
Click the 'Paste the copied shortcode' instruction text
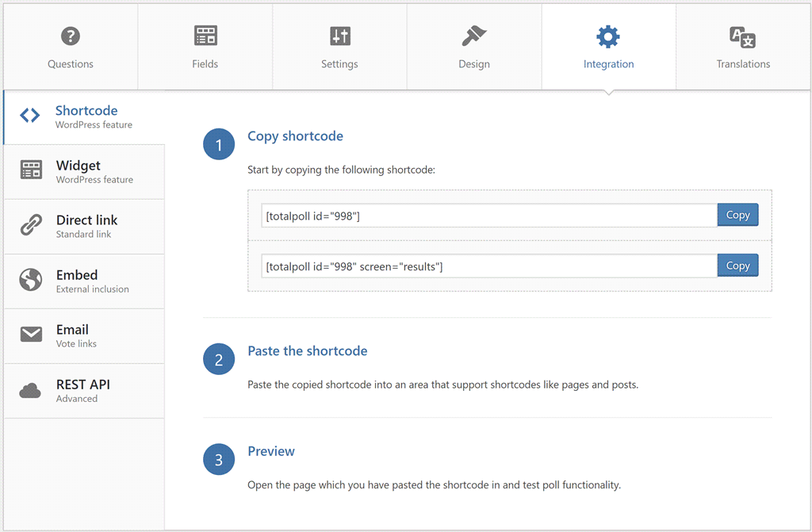click(442, 385)
